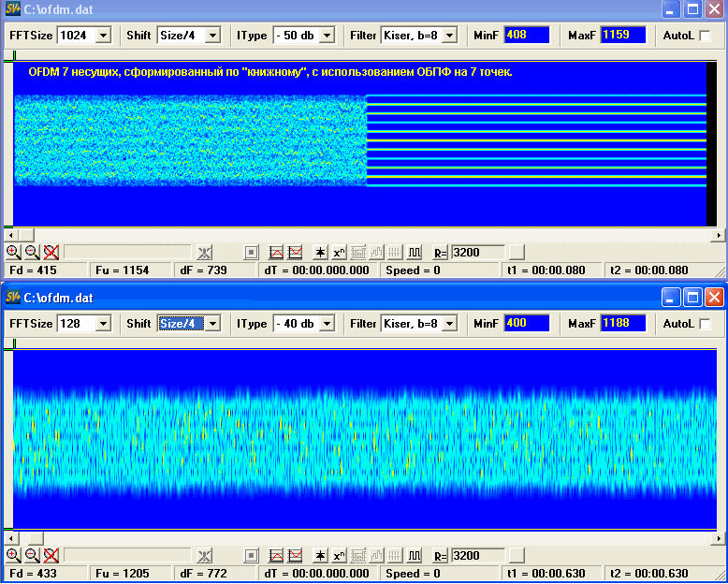Cancel zoom in the upper window toolbar
The image size is (728, 584).
(51, 253)
